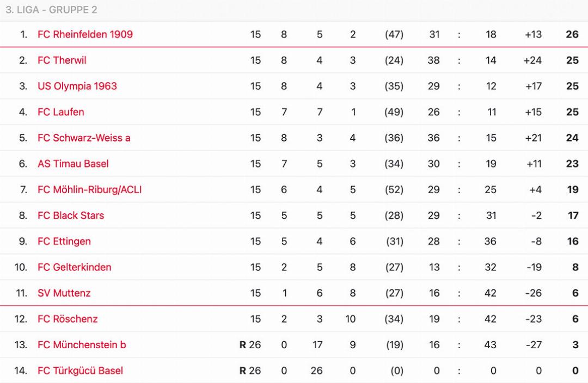Open US Olympia 1963 team page
This screenshot has height=383, width=588.
(77, 86)
